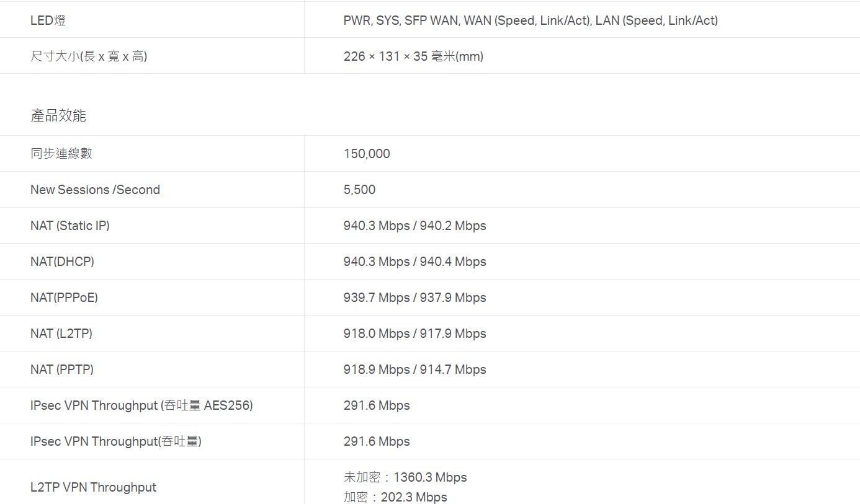Click the 同步連線數 row label
Image resolution: width=860 pixels, height=504 pixels.
tap(61, 153)
